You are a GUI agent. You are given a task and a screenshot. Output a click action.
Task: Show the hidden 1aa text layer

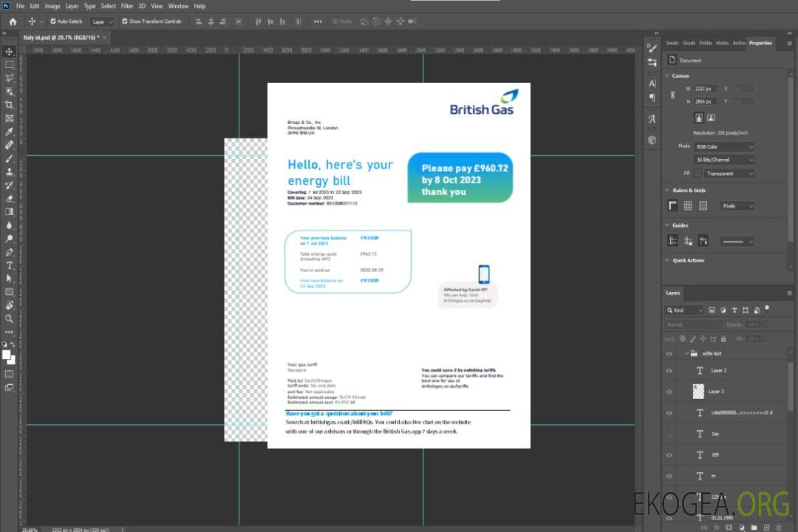(x=669, y=434)
